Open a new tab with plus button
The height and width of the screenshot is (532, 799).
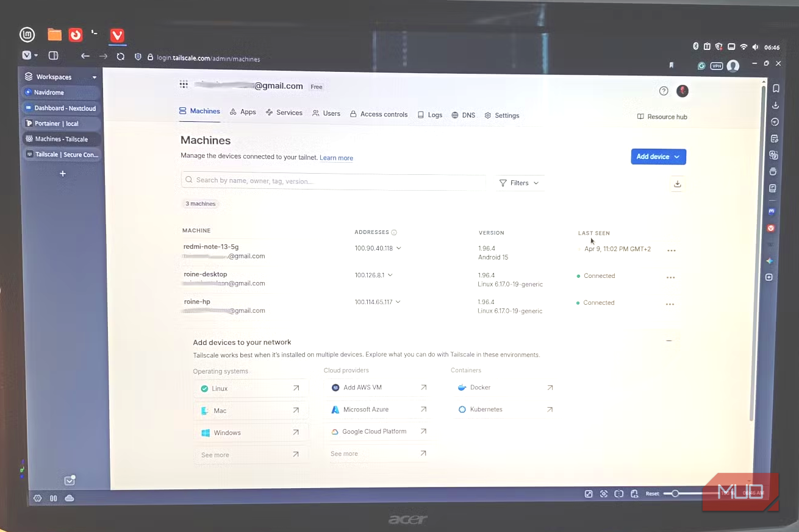tap(62, 174)
